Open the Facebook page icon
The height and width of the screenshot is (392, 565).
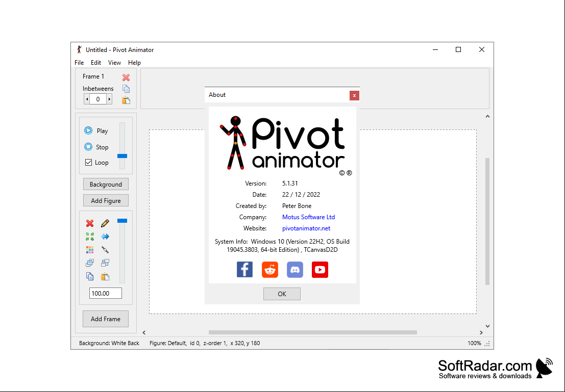[x=244, y=270]
